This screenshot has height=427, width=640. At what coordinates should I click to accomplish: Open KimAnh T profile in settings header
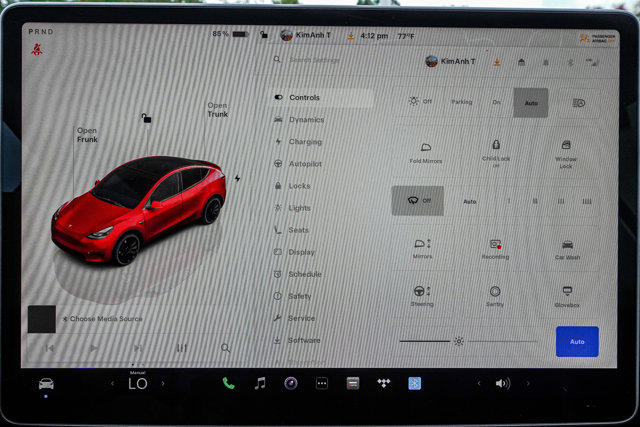tap(450, 62)
